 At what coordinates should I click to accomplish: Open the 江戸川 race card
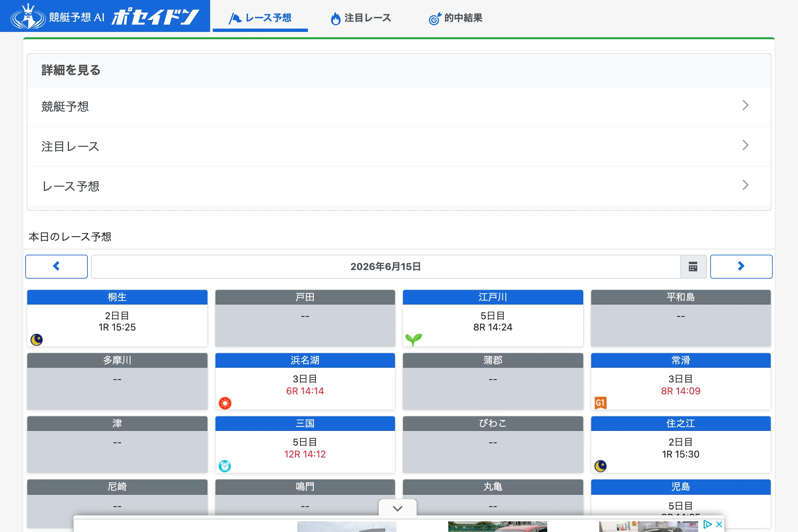(x=493, y=318)
